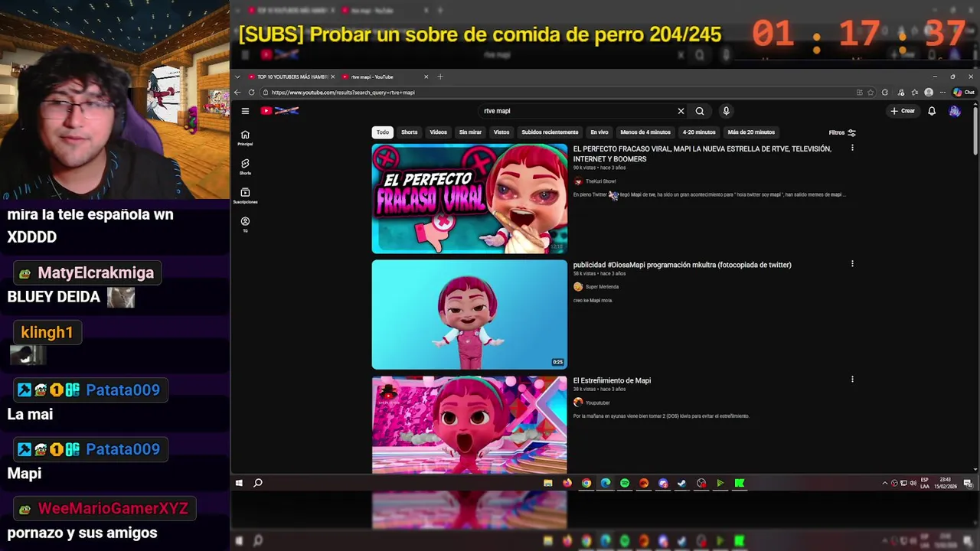This screenshot has width=980, height=551.
Task: Select the 4-20 minutos chip
Action: (699, 132)
